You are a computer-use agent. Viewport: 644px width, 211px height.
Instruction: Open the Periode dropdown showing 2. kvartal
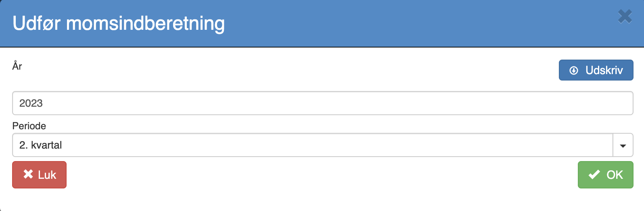pos(322,145)
